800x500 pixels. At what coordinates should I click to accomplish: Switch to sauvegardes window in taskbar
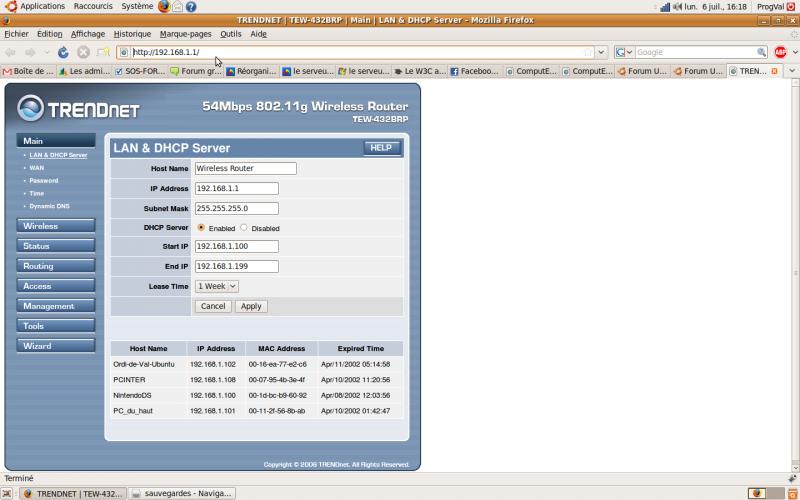pyautogui.click(x=181, y=493)
